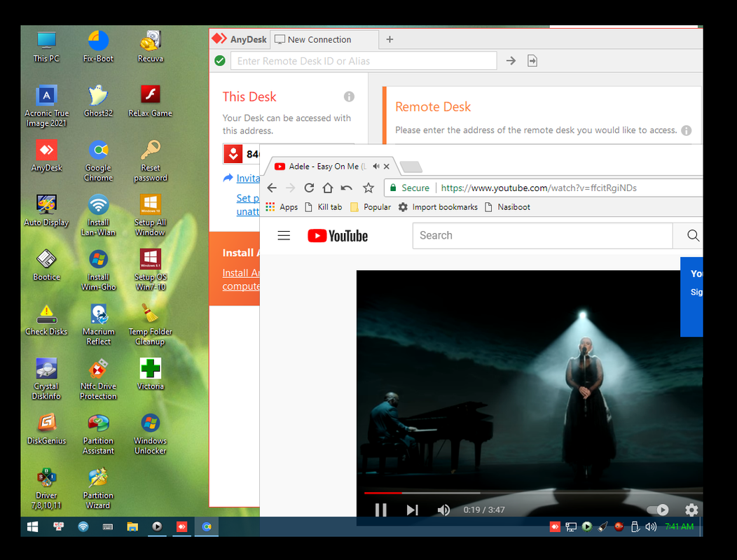Go back in Chrome browser

pos(272,188)
